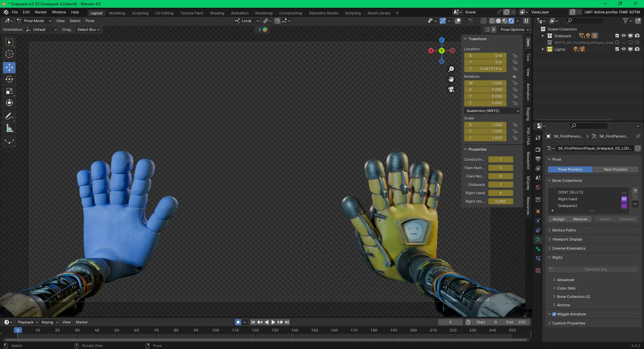Viewport: 644px width, 349px height.
Task: Toggle camera view icon
Action: pos(451,89)
